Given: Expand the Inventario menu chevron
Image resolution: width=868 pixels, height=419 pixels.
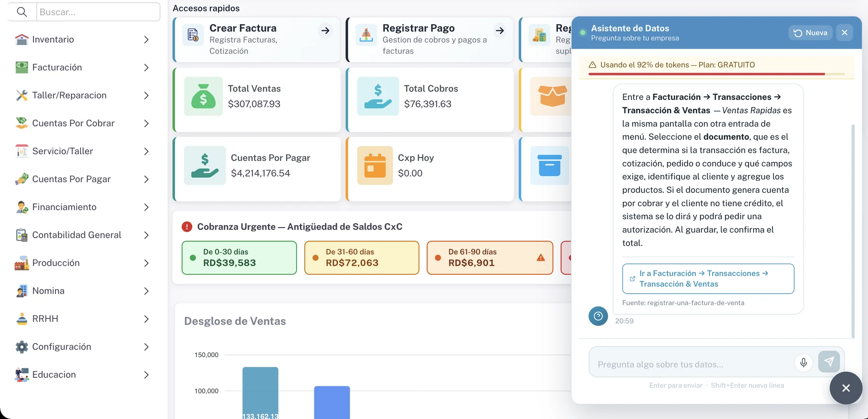Looking at the screenshot, I should tap(146, 40).
